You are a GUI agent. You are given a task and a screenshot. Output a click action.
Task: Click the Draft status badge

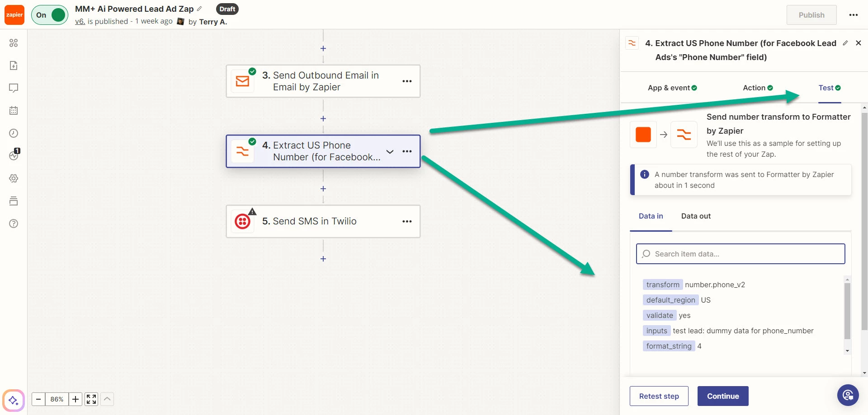[227, 9]
